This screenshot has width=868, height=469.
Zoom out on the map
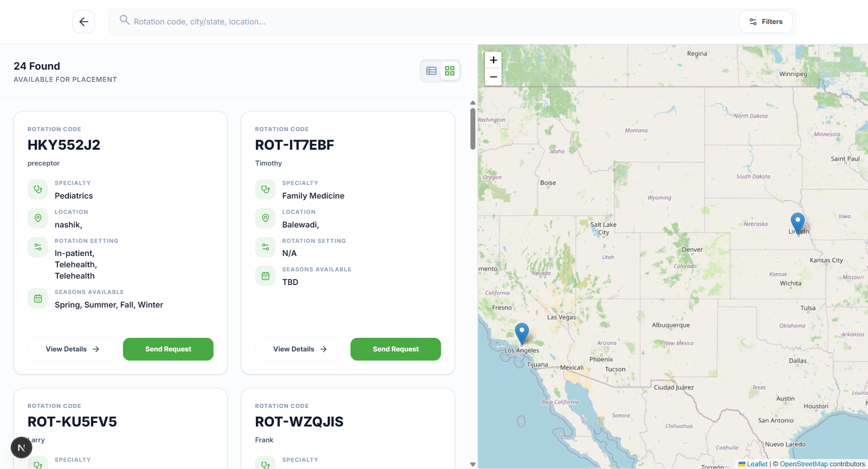tap(493, 77)
